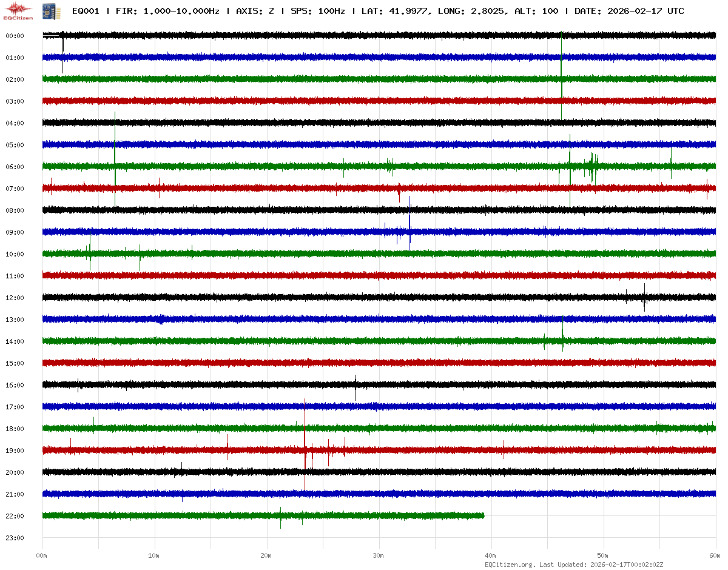Select the 50m minute axis label
Screen dimensions: 728x570
(603, 555)
